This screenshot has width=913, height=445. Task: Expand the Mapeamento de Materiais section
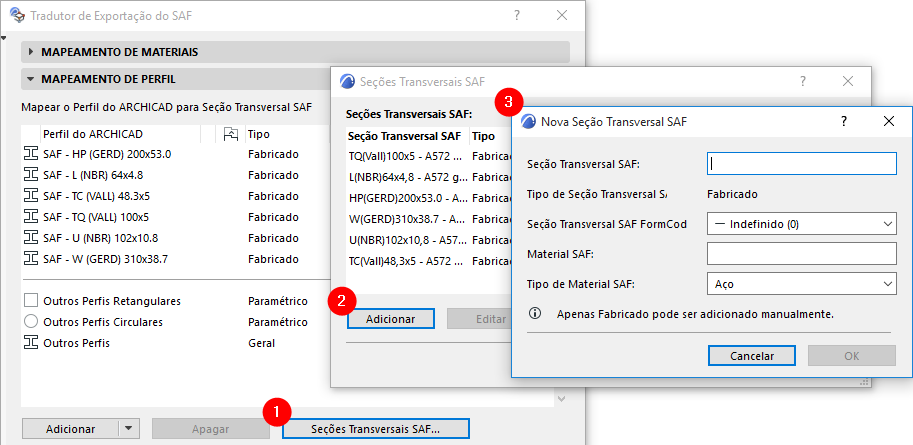[31, 52]
